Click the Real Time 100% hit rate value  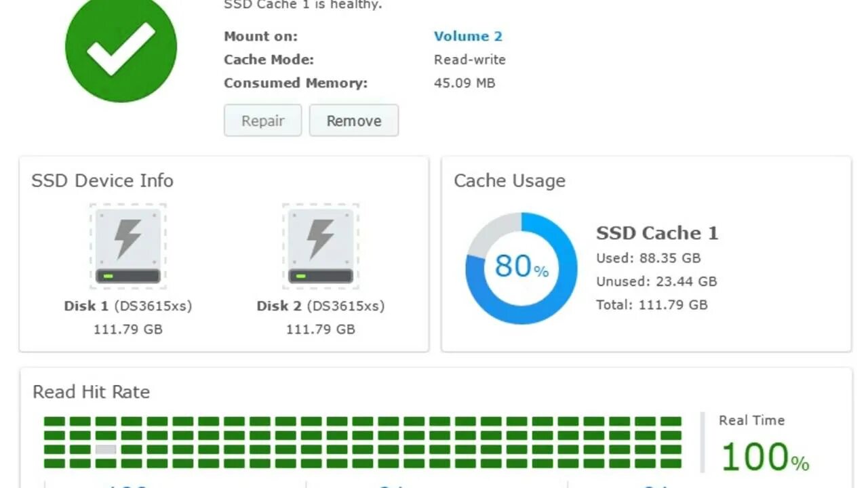pyautogui.click(x=765, y=457)
